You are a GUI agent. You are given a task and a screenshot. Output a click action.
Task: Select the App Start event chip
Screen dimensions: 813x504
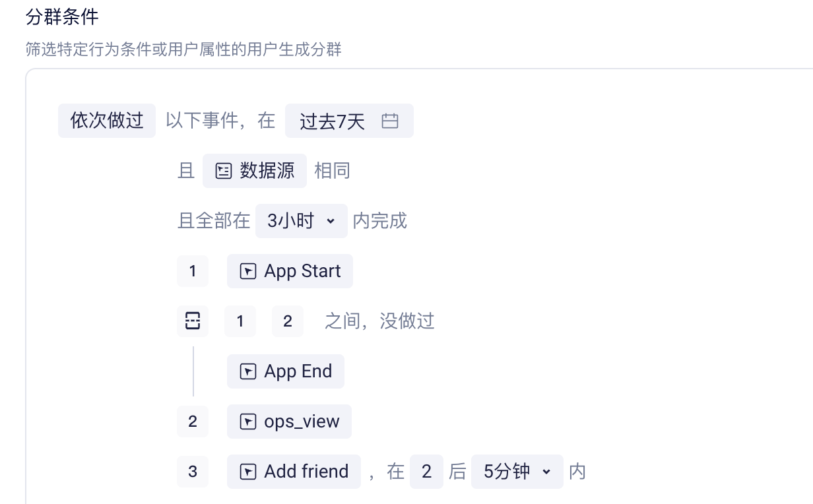(x=290, y=271)
